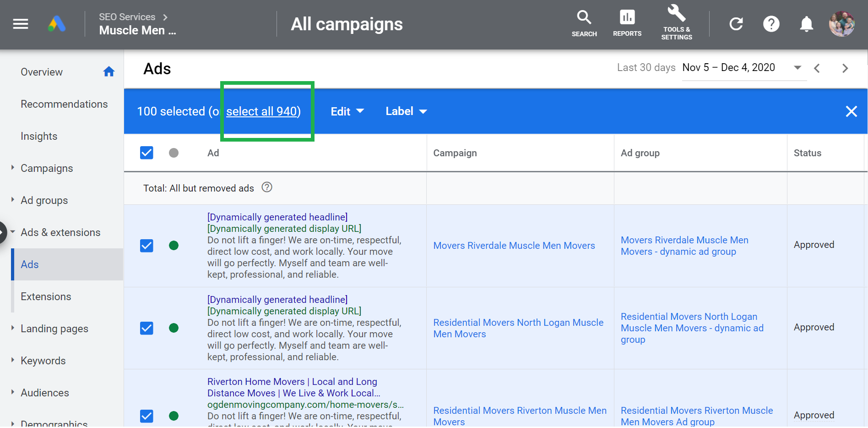Toggle the select-all header checkbox
This screenshot has width=868, height=428.
tap(146, 153)
